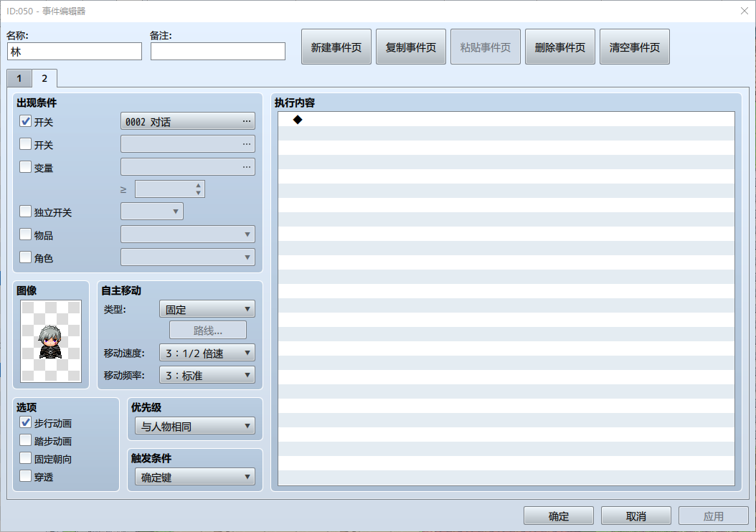Image resolution: width=756 pixels, height=532 pixels.
Task: Switch to event page tab 1
Action: pos(19,78)
